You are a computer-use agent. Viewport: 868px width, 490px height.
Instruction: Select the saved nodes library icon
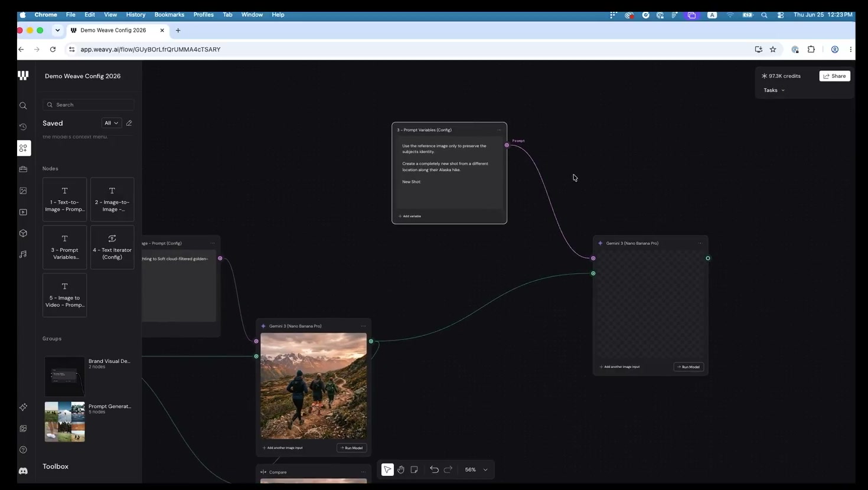pyautogui.click(x=24, y=148)
